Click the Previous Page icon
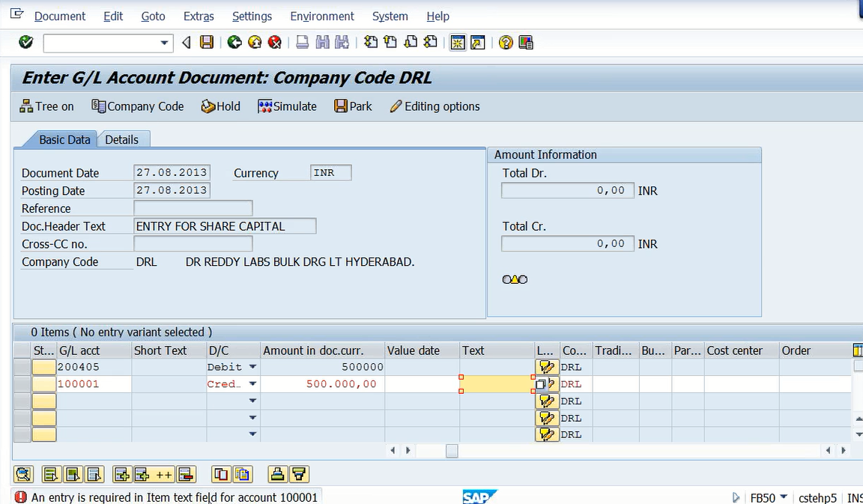This screenshot has width=863, height=504. [x=390, y=43]
